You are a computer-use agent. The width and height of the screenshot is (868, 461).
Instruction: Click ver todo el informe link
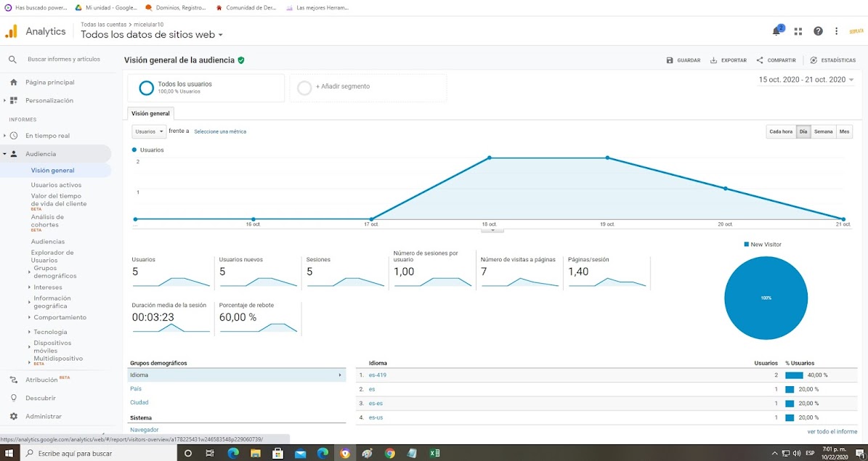pos(832,431)
